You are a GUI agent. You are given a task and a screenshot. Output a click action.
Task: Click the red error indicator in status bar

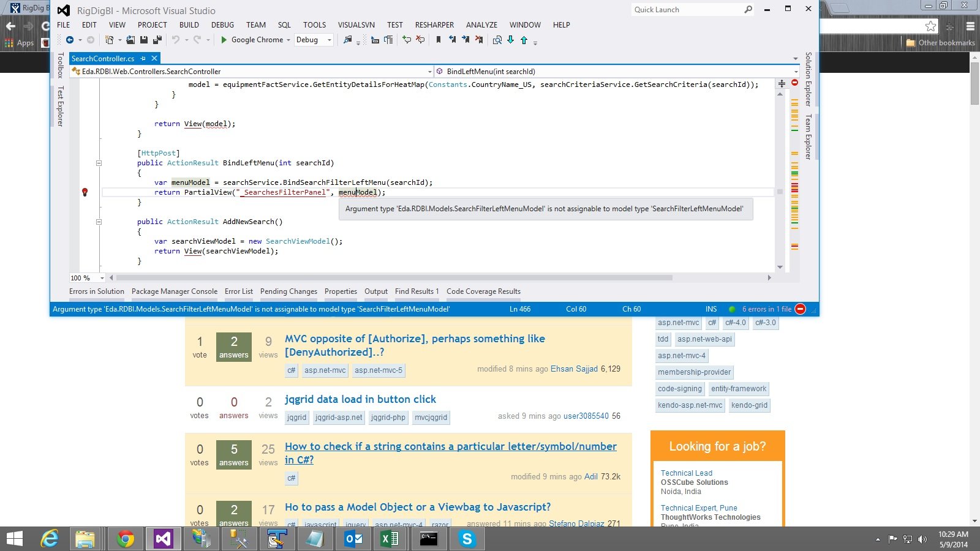pos(800,309)
